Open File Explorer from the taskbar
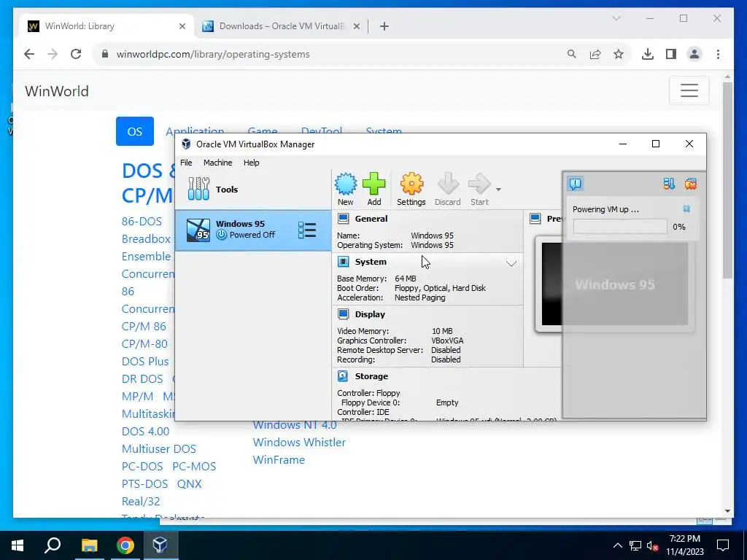The image size is (747, 560). [x=89, y=545]
